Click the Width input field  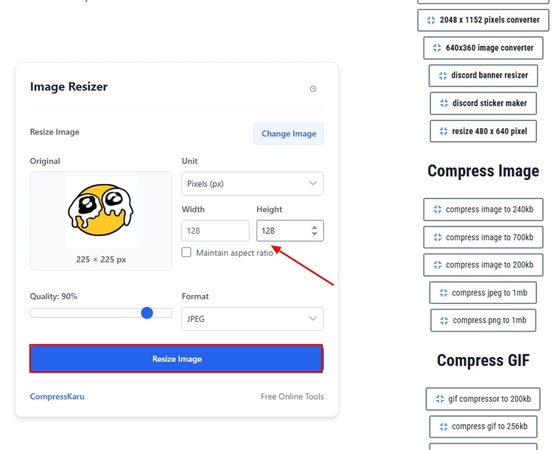click(x=215, y=231)
